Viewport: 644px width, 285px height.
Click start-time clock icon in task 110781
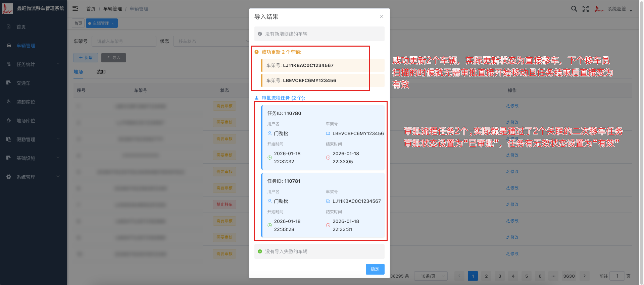[269, 225]
